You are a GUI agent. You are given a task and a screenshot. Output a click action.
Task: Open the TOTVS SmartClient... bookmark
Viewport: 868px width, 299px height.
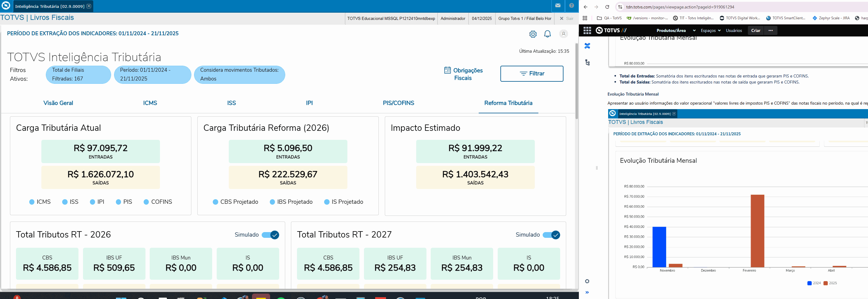coord(786,18)
